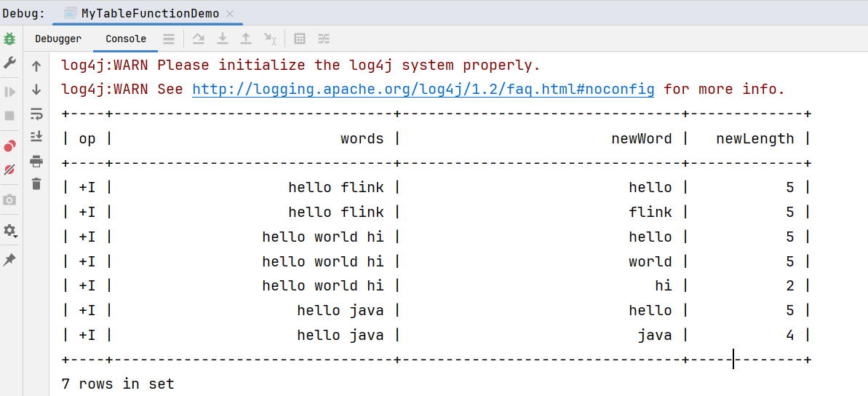Click the Evaluate Expression calculator icon
Viewport: 868px width, 396px height.
click(x=299, y=39)
